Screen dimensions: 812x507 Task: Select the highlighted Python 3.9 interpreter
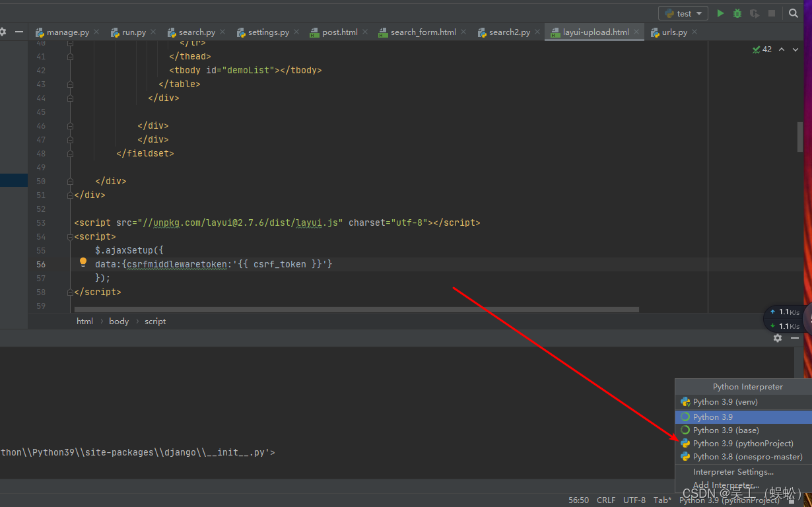click(x=743, y=417)
